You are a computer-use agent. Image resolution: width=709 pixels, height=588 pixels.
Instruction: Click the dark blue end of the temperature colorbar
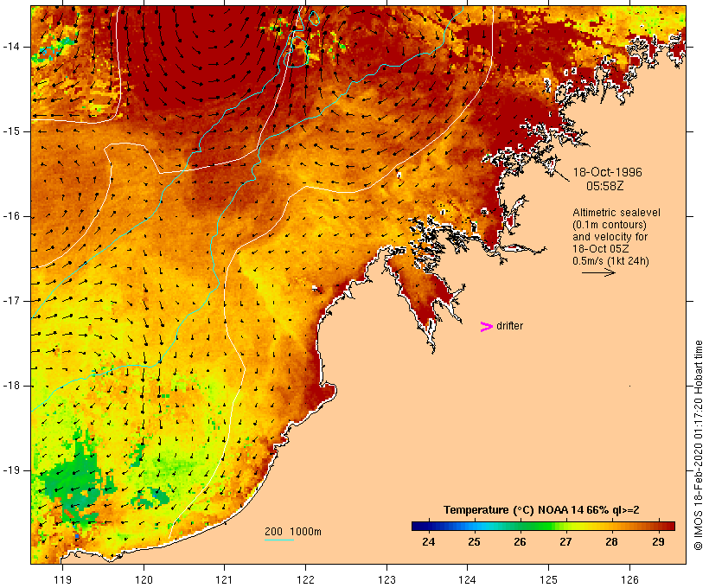[x=420, y=526]
